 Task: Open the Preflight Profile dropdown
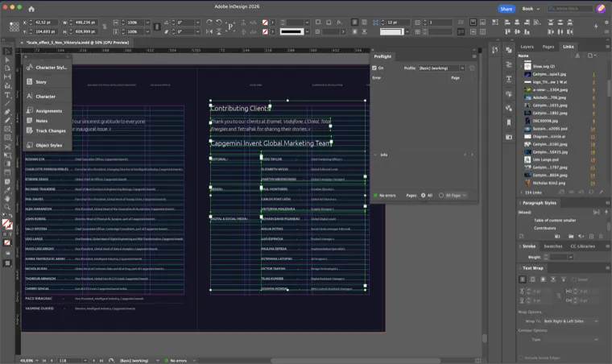(x=442, y=68)
